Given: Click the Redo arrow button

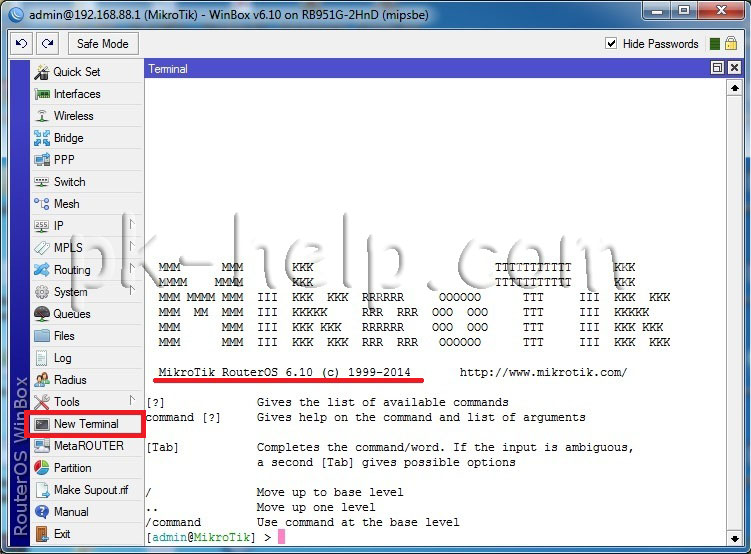Looking at the screenshot, I should click(47, 44).
